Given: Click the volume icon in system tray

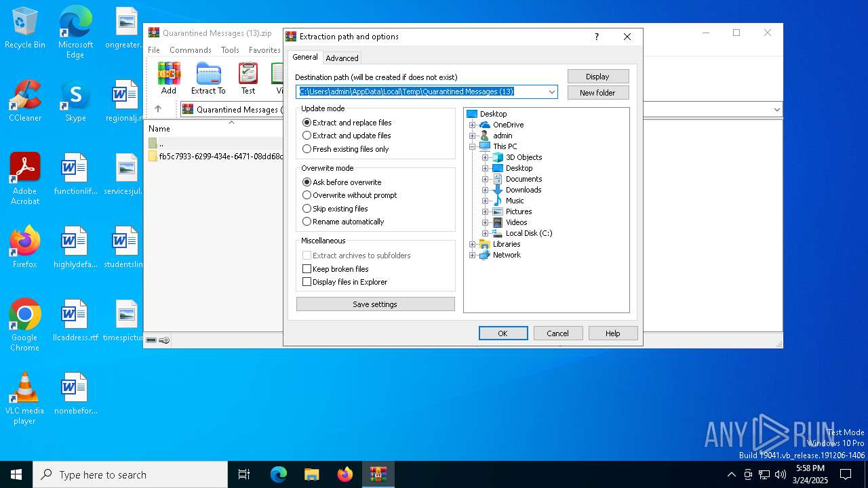Looking at the screenshot, I should coord(780,474).
